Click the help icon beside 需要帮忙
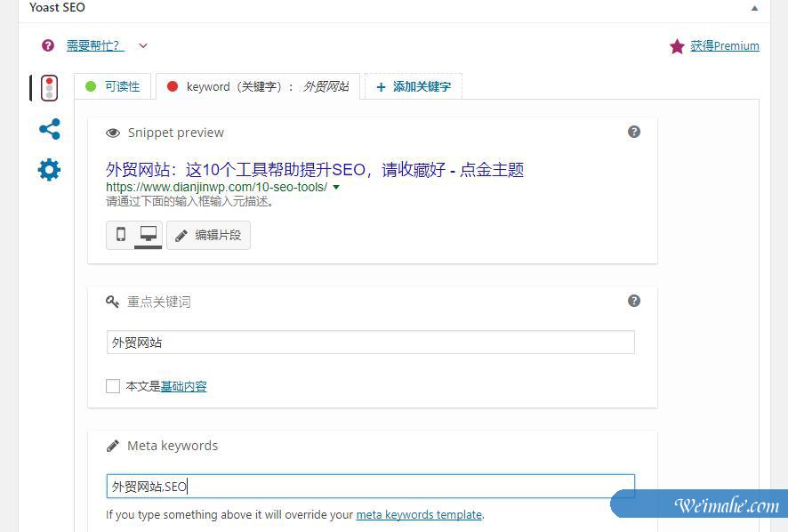 tap(47, 45)
